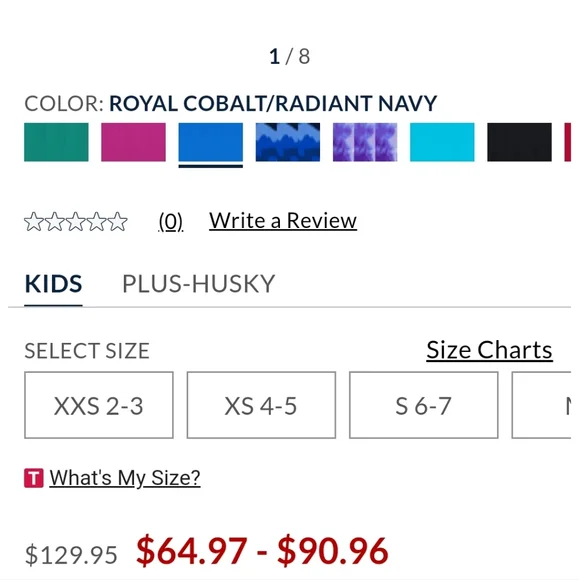The height and width of the screenshot is (580, 579).
Task: Open the Write a Review link
Action: [283, 221]
